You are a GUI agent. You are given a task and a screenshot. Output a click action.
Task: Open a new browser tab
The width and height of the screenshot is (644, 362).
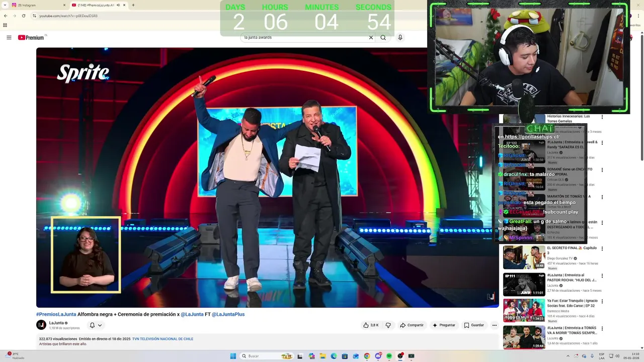(133, 5)
